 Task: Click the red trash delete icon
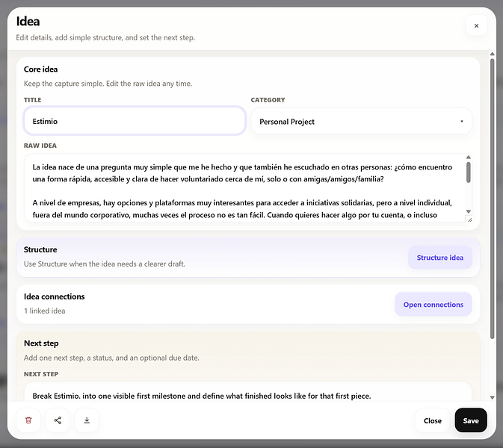(28, 420)
